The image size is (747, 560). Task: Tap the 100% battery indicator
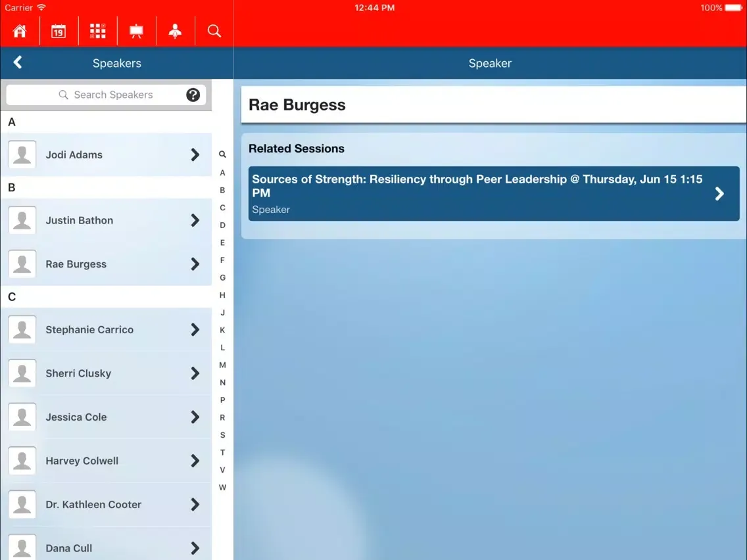pyautogui.click(x=721, y=8)
